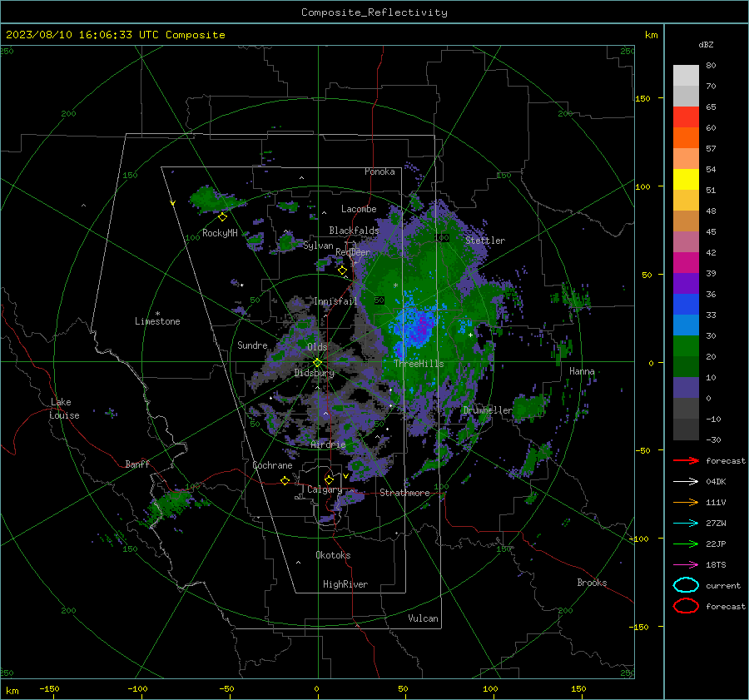
Task: Select the Hanna label
Action: click(582, 371)
